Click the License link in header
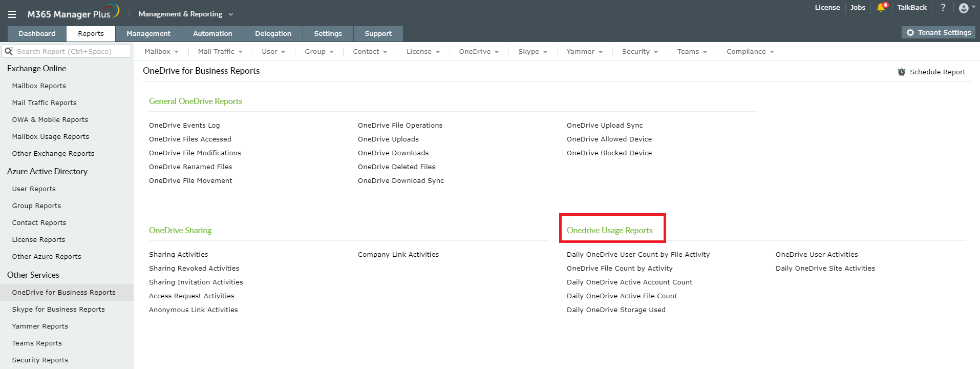This screenshot has width=980, height=369. 827,8
